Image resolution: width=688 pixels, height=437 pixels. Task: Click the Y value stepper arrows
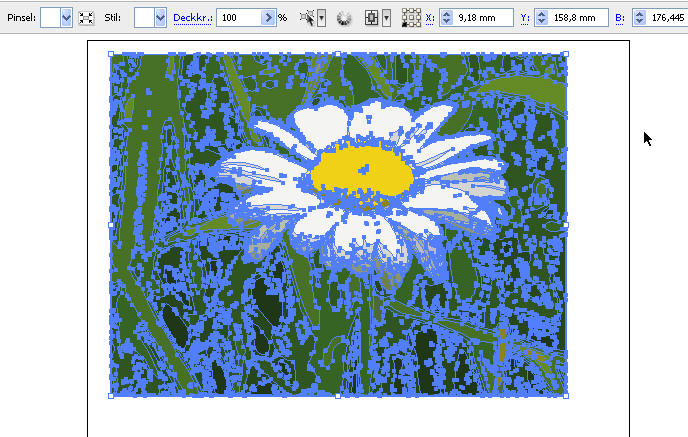click(541, 18)
